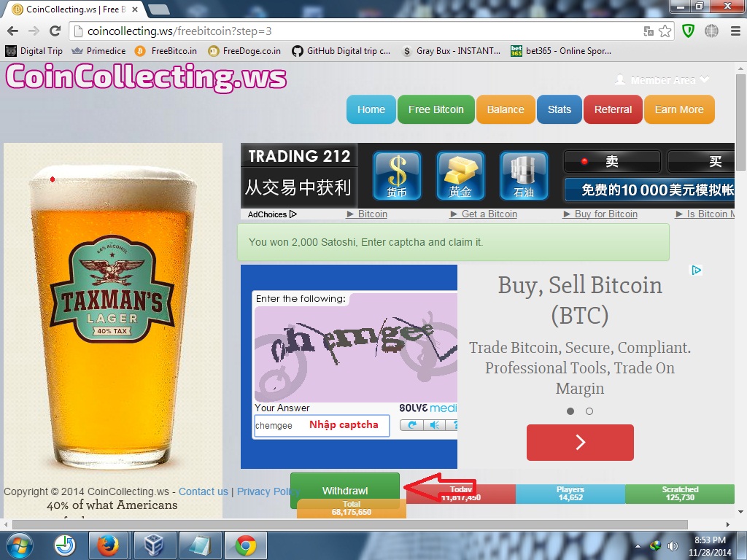Click the Solve Media logo

click(x=427, y=408)
